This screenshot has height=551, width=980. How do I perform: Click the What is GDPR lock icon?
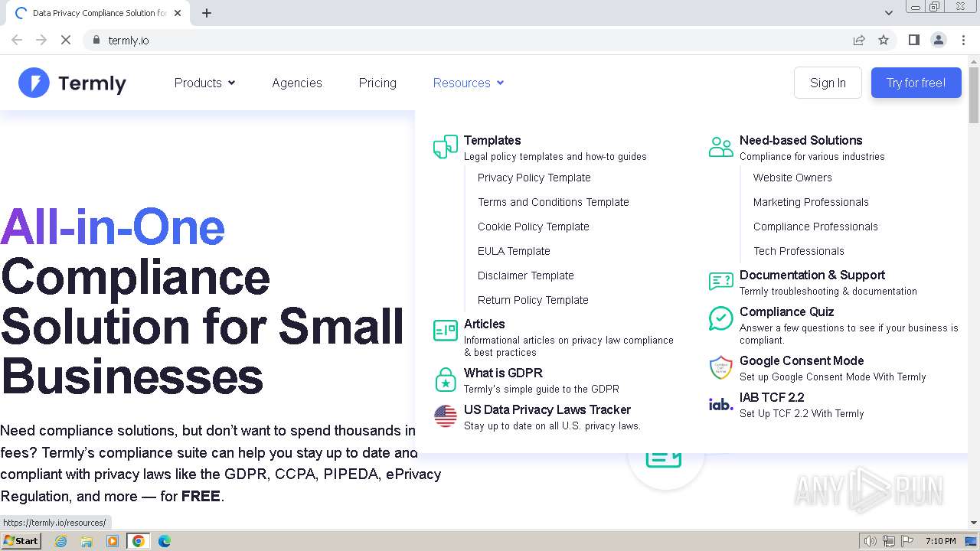tap(446, 379)
